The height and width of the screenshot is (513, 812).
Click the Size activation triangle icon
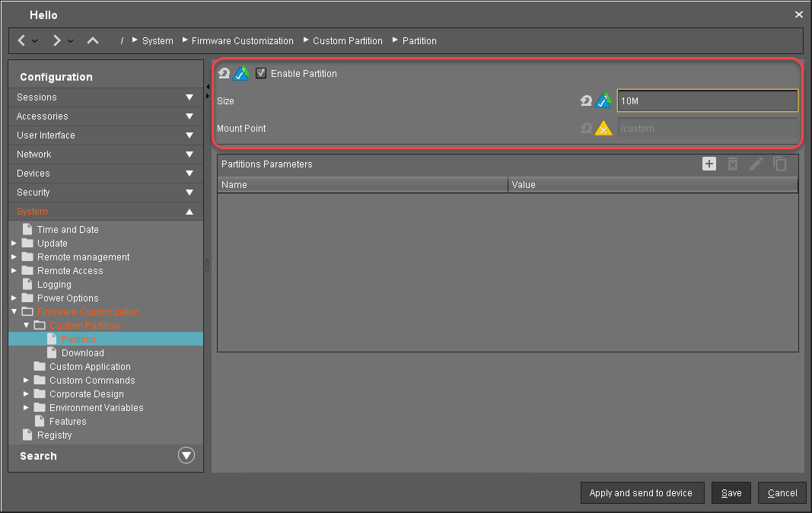603,100
